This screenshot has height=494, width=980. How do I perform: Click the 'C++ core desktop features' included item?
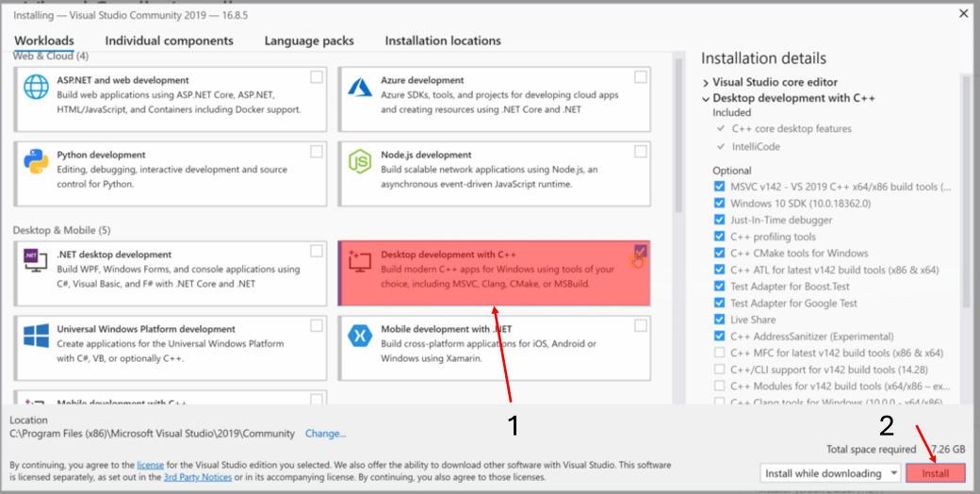792,129
